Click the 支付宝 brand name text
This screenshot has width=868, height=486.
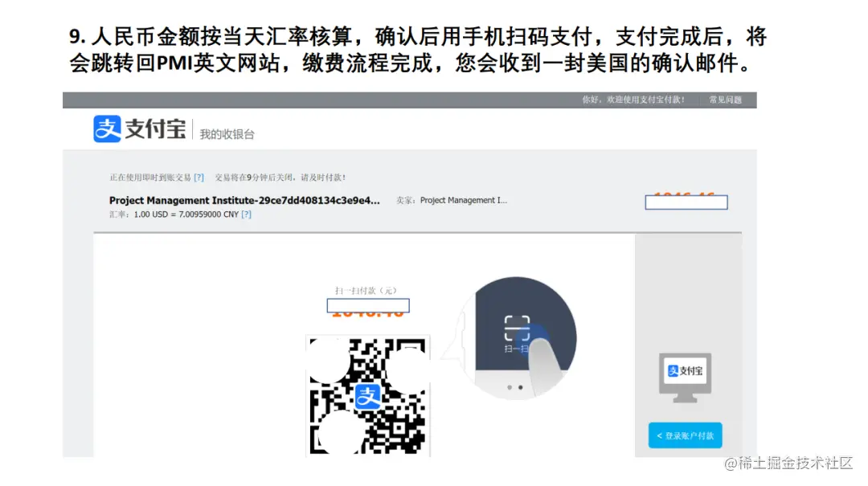pos(156,129)
